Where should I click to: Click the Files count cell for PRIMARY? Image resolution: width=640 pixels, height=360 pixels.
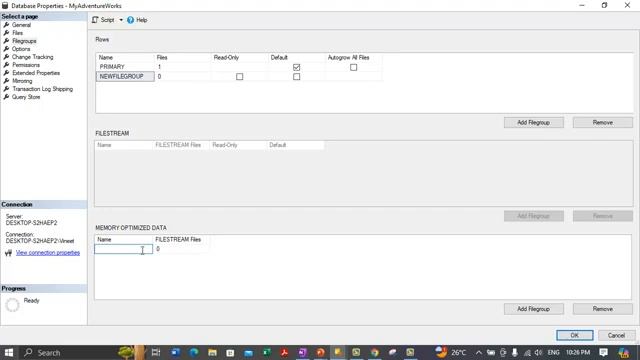click(182, 67)
